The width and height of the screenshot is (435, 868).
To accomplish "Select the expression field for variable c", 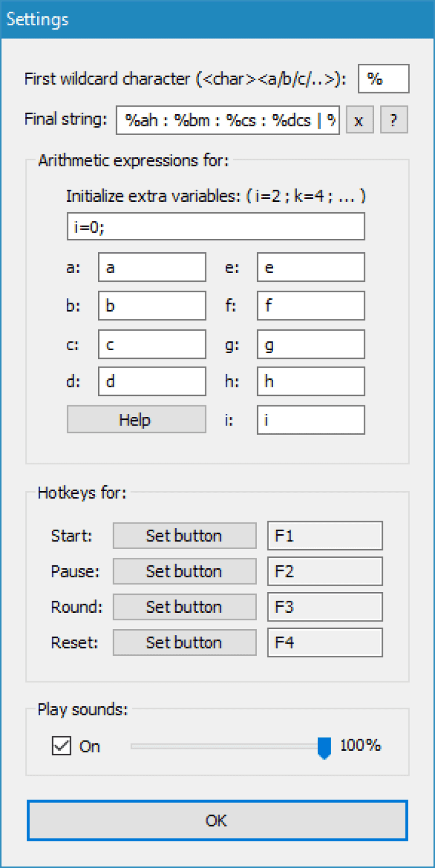I will point(152,345).
